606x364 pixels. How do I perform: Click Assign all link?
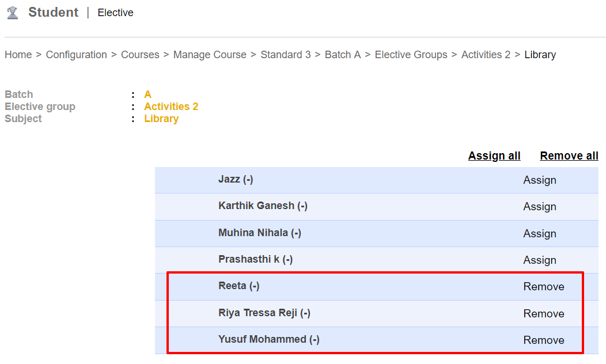(x=494, y=156)
